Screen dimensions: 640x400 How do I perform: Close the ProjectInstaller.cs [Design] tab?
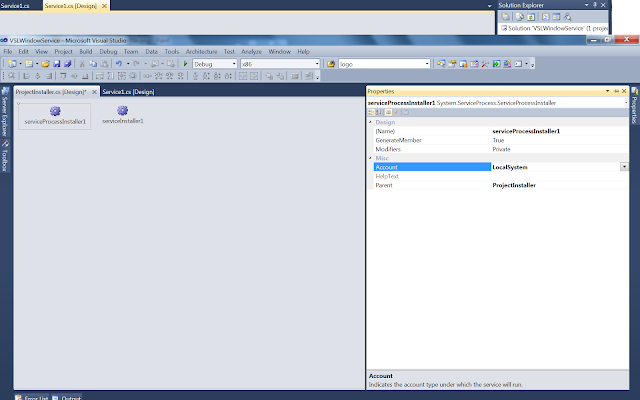94,92
